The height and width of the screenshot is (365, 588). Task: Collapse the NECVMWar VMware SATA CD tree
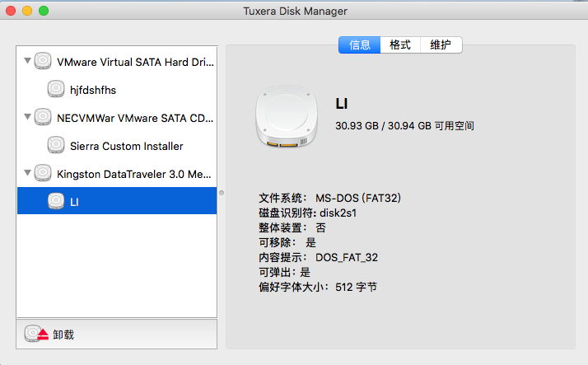coord(27,117)
